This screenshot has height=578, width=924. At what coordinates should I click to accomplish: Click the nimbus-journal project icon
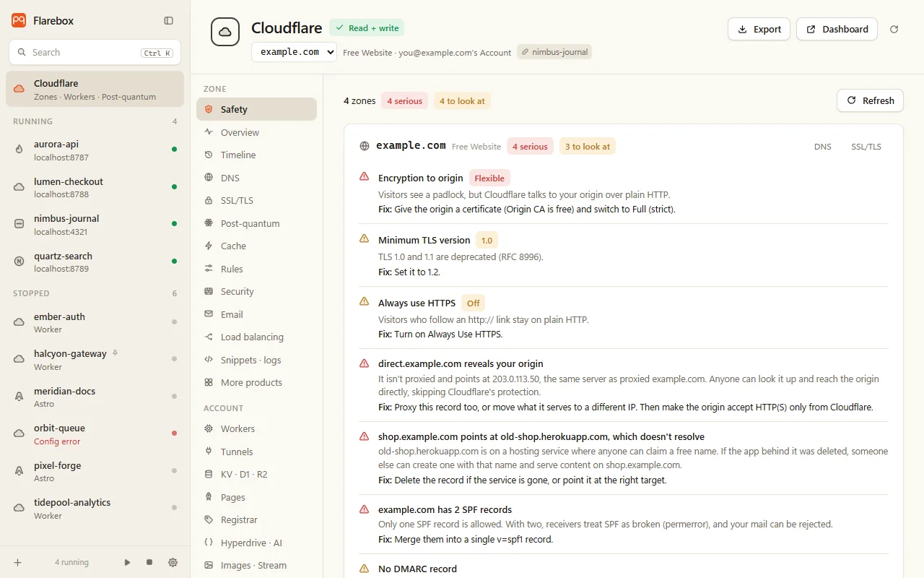[19, 224]
